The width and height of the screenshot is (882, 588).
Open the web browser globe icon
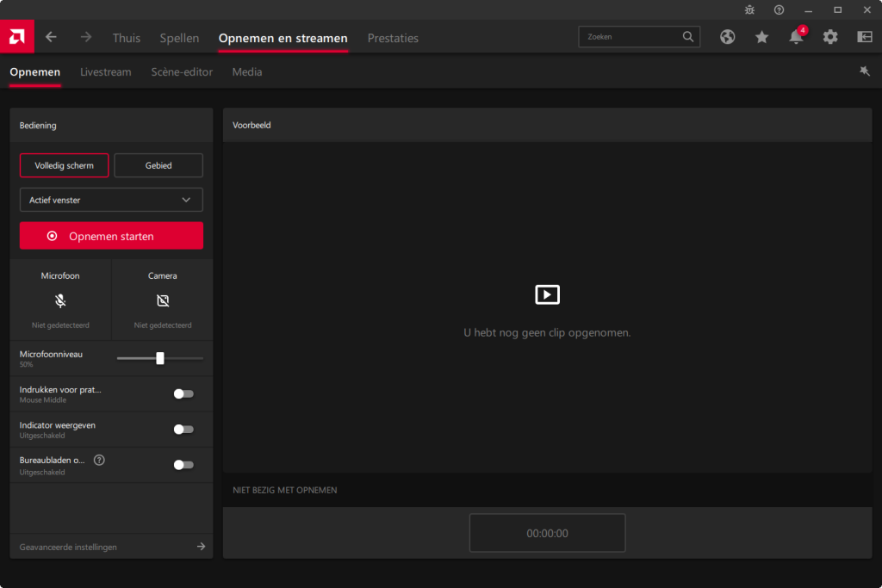pos(727,37)
